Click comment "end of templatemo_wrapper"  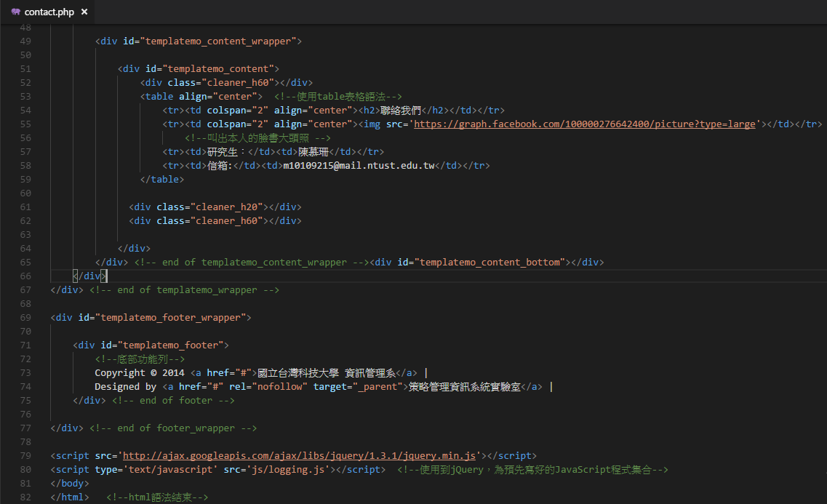184,290
